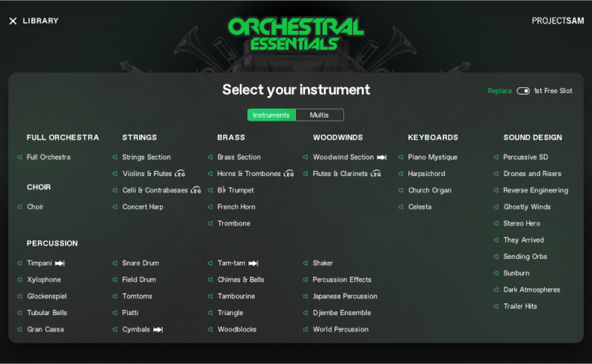Choose the Sending Orbs patch
Viewport: 592px width, 364px height.
[525, 257]
